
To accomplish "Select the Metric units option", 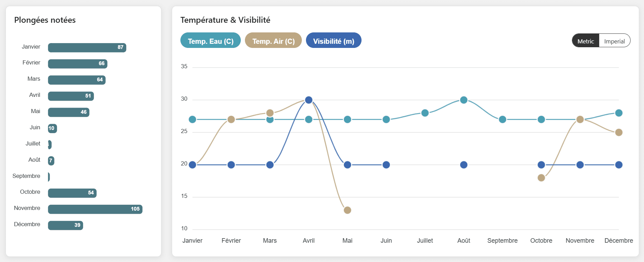I will coord(586,41).
